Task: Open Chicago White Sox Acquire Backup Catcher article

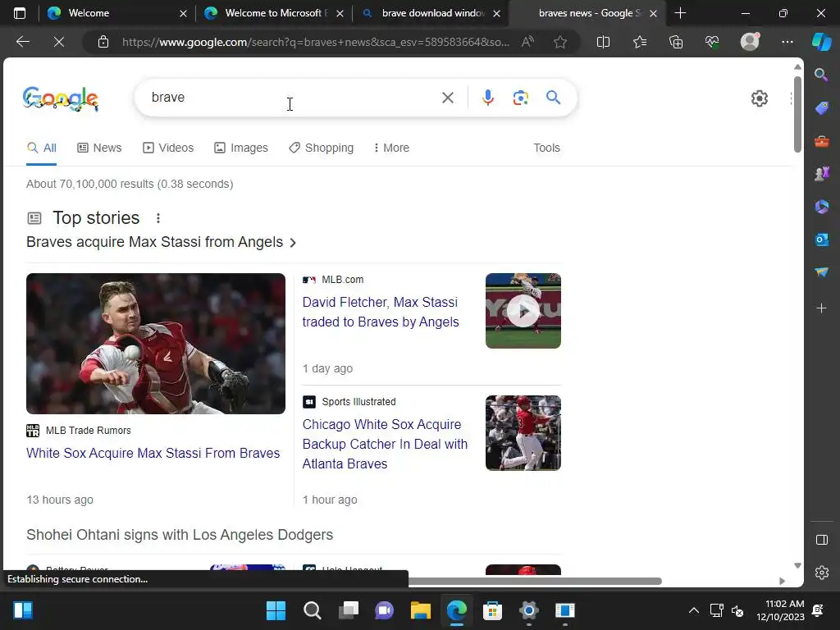Action: (x=385, y=444)
